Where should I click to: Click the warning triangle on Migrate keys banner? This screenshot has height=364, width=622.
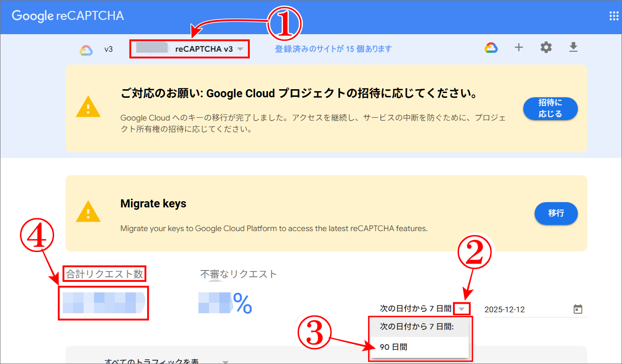(x=88, y=214)
